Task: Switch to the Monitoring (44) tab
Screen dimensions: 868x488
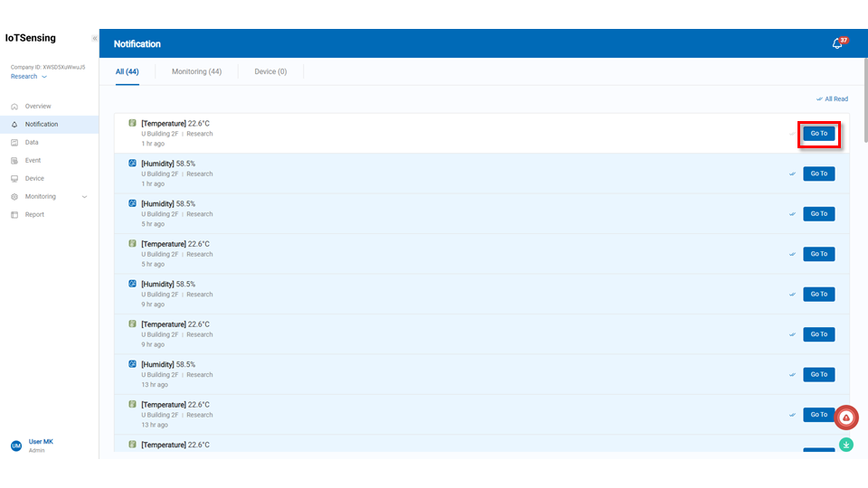Action: (x=196, y=71)
